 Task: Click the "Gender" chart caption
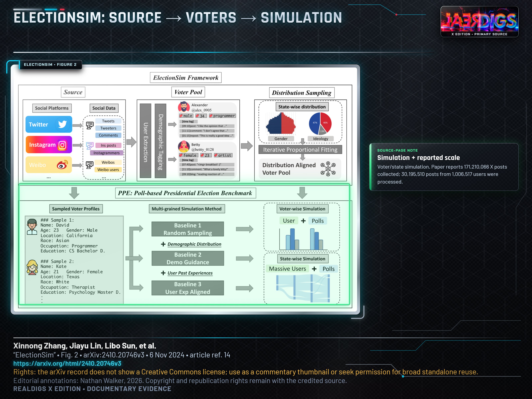[x=281, y=138]
